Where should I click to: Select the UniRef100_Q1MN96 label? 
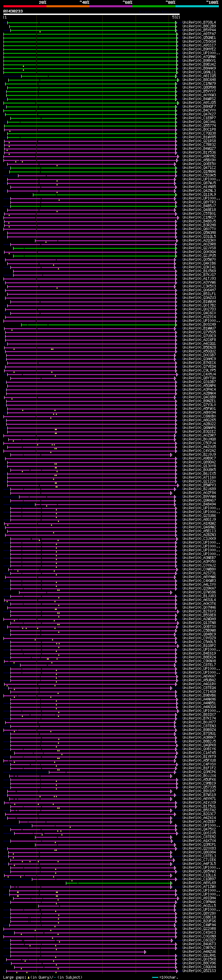(x=199, y=172)
